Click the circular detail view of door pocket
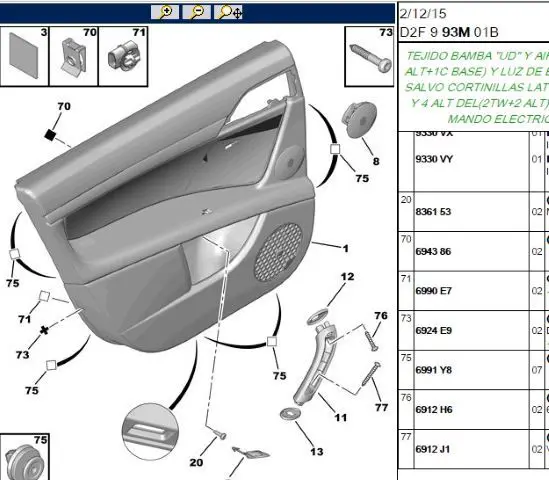This screenshot has width=549, height=480. click(x=151, y=431)
